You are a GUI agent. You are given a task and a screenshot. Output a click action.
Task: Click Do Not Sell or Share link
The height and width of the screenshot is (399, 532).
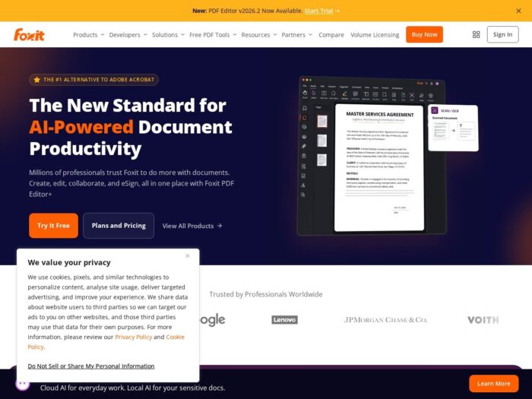click(91, 366)
